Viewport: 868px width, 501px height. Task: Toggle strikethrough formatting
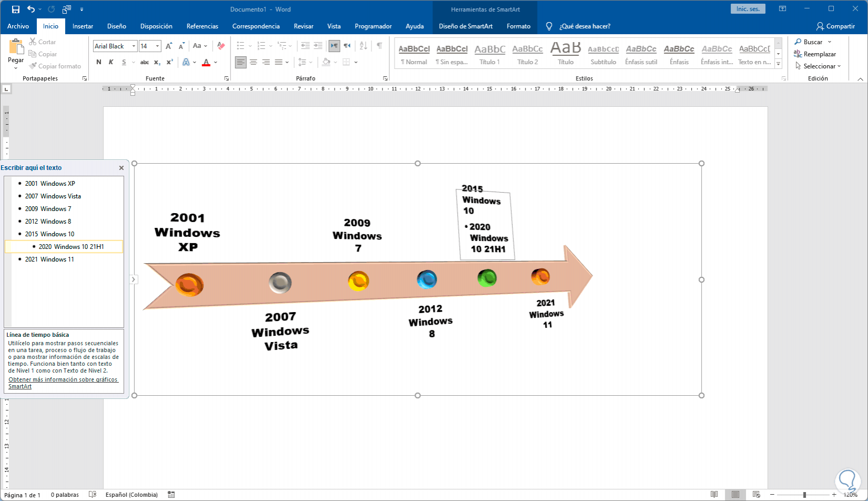145,62
